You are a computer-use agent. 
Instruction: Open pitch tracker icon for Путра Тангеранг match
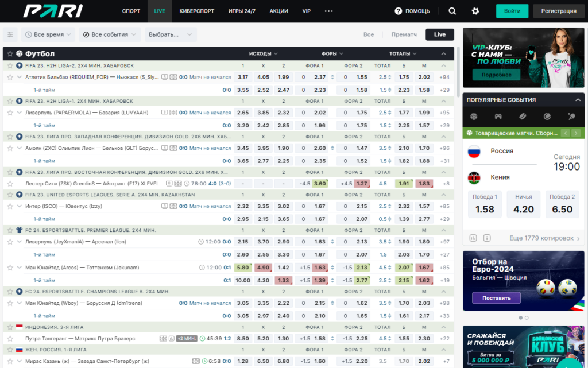163,338
